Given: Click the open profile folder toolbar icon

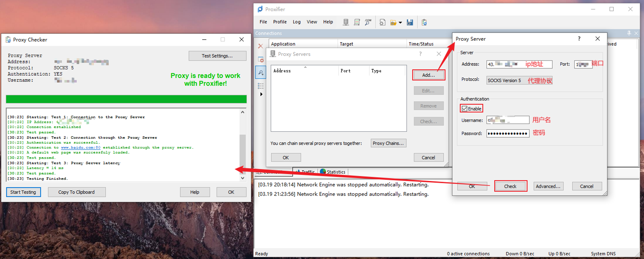Looking at the screenshot, I should pyautogui.click(x=393, y=23).
